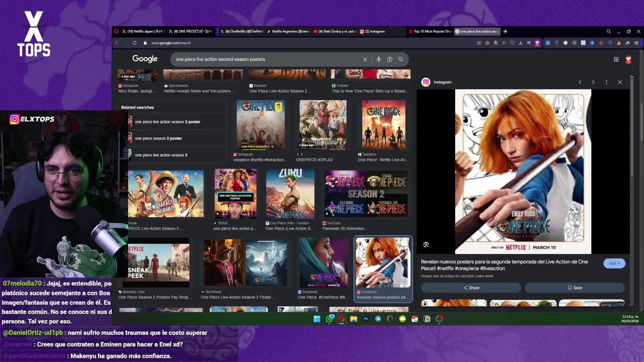Open the Instagram onepiece #netflix thumbnail
Screen dimensions: 644x362
pyautogui.click(x=261, y=125)
